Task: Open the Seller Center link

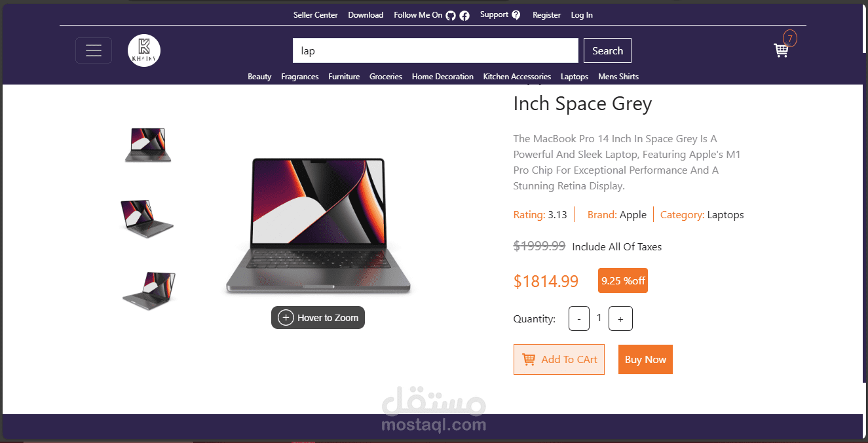Action: (x=316, y=15)
